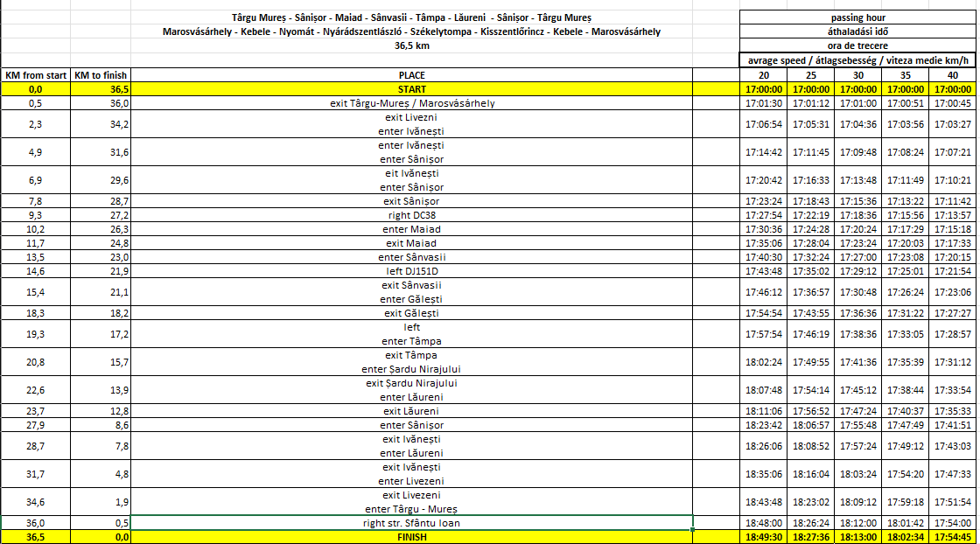Select the 'áthaladási idő' header cell

[x=857, y=32]
